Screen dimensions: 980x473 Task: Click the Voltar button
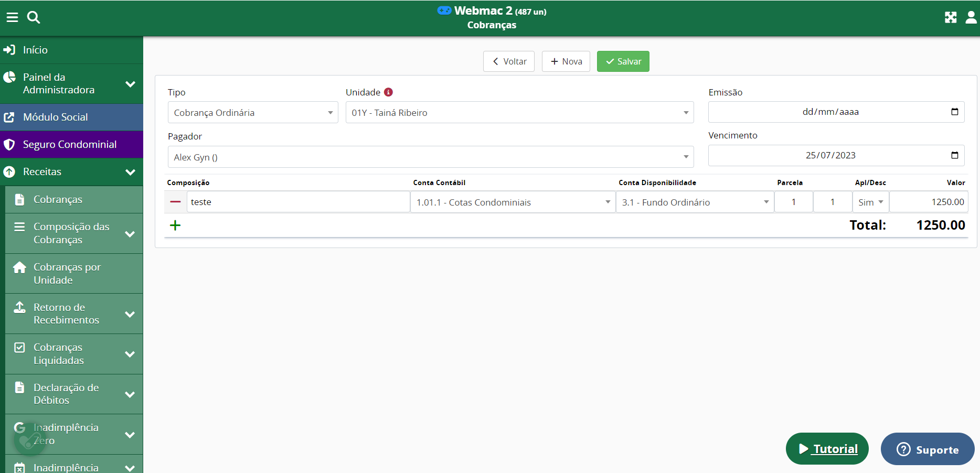508,61
